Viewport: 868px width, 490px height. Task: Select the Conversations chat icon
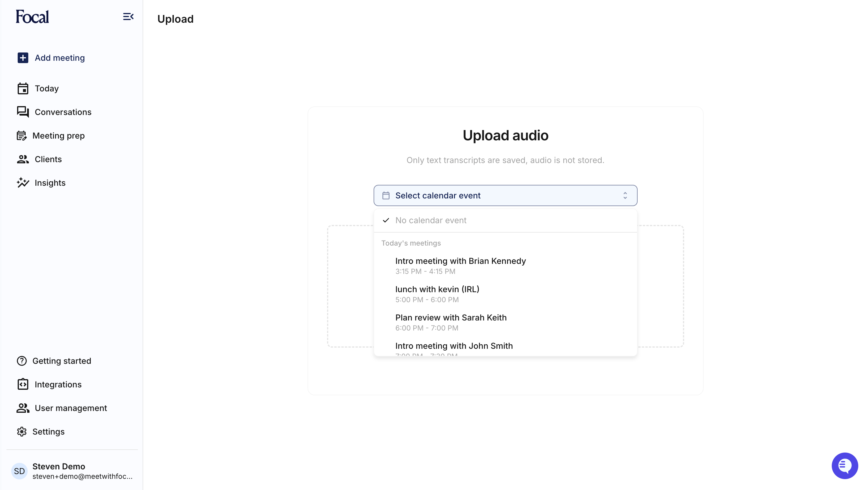tap(23, 112)
